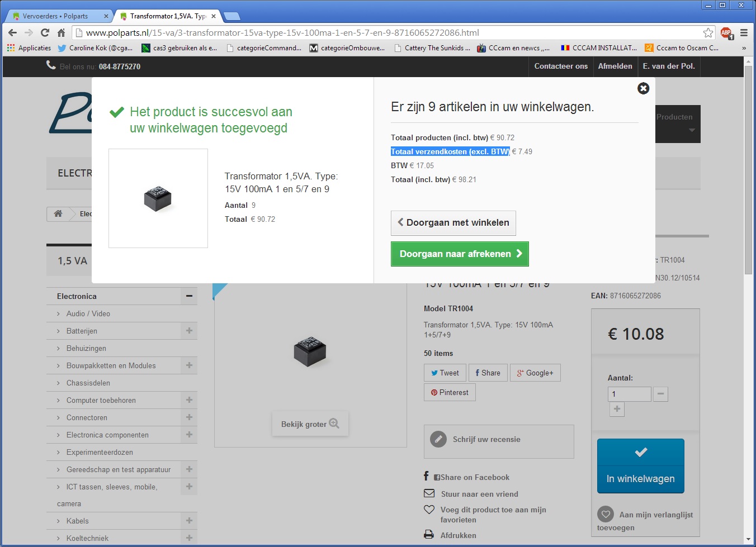Click the Afdrukken printer icon
This screenshot has width=756, height=547.
point(429,535)
